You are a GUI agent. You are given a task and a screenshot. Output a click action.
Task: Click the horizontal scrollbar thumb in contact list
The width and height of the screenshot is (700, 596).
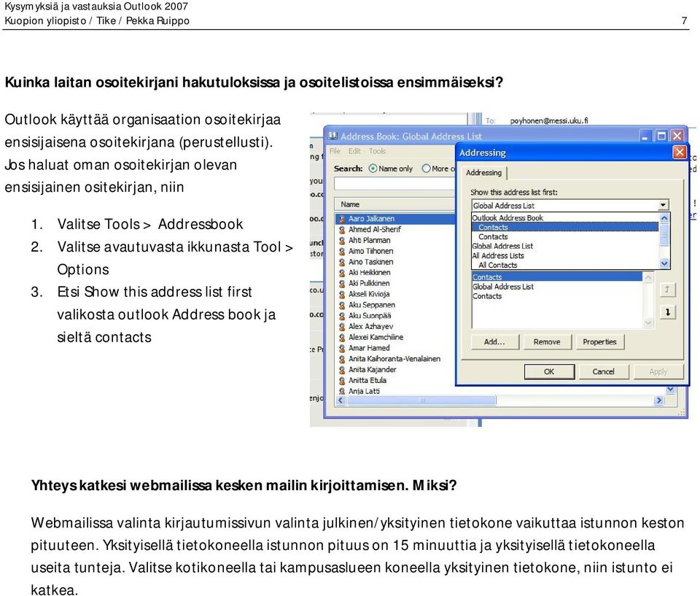[421, 400]
